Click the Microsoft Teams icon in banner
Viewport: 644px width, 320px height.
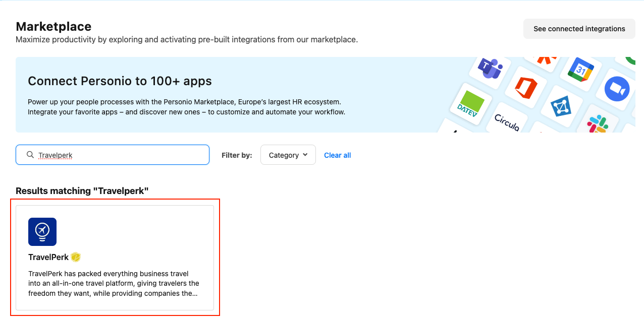(x=490, y=69)
